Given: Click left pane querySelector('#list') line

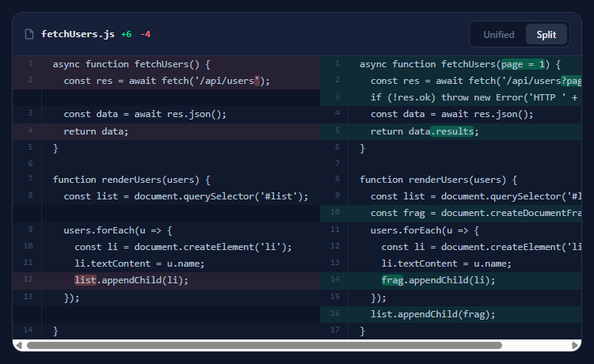Looking at the screenshot, I should [x=166, y=196].
